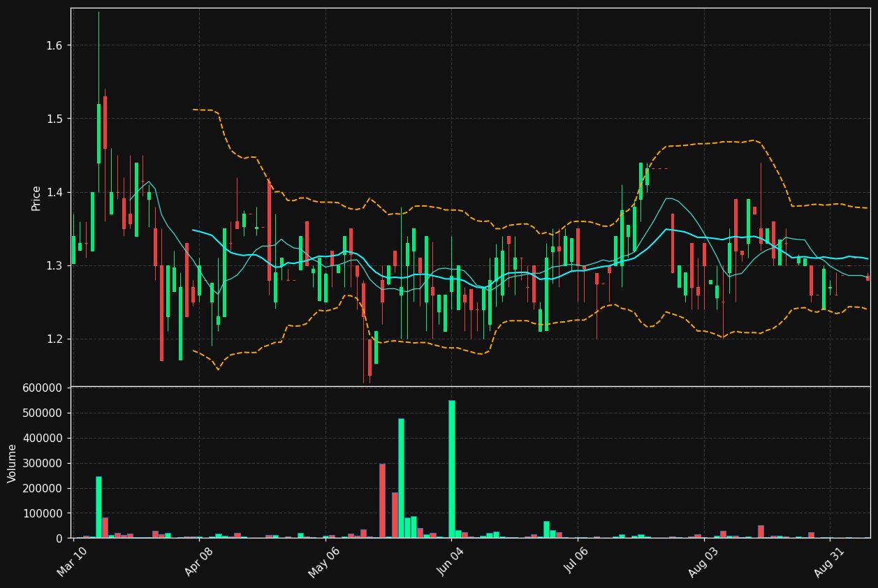The image size is (878, 588).
Task: Select the 1.5 price tick label
Action: (54, 119)
